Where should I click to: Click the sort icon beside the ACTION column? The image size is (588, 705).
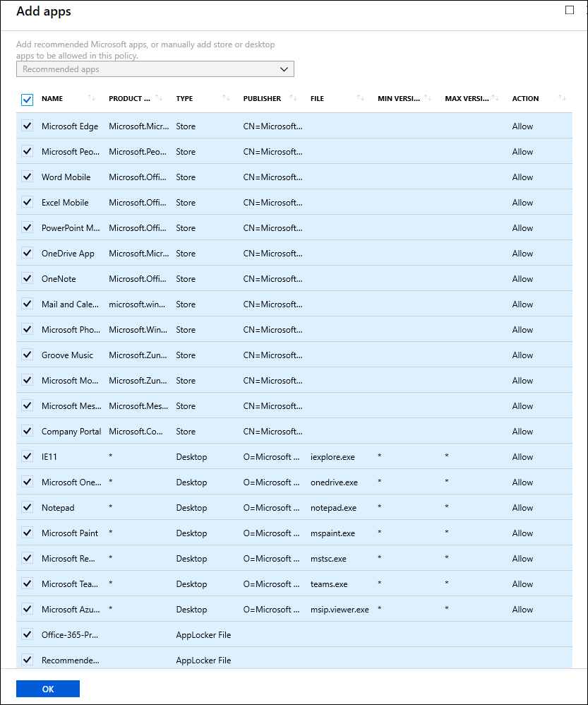(x=562, y=98)
